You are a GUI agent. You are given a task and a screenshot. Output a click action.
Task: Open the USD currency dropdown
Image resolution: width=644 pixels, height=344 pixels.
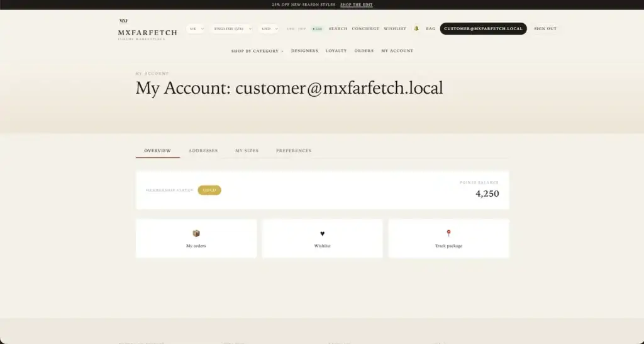[x=269, y=29]
